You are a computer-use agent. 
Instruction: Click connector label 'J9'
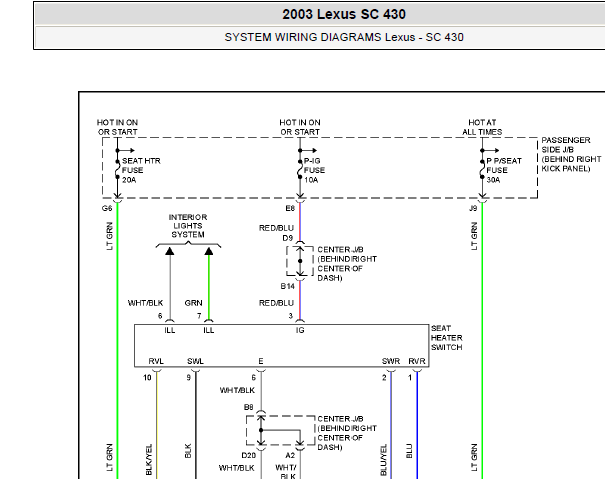(x=473, y=208)
